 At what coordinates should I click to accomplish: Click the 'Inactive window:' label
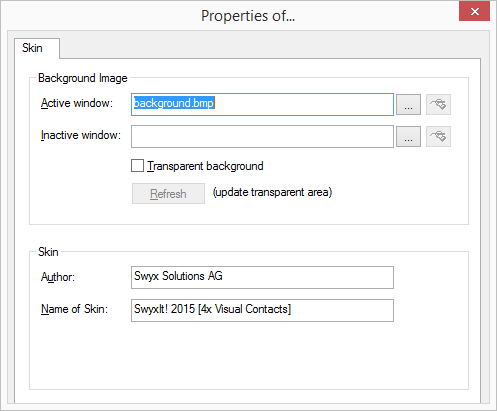point(81,135)
